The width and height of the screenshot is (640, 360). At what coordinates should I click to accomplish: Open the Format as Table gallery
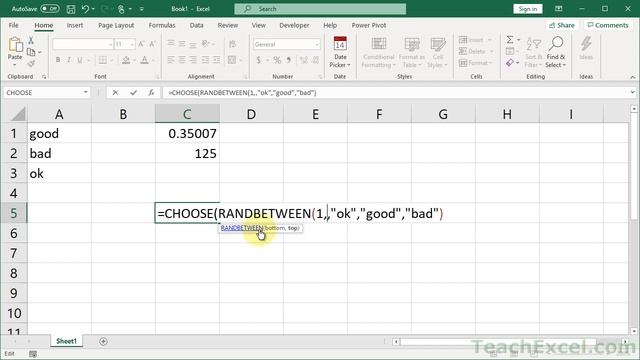(411, 52)
